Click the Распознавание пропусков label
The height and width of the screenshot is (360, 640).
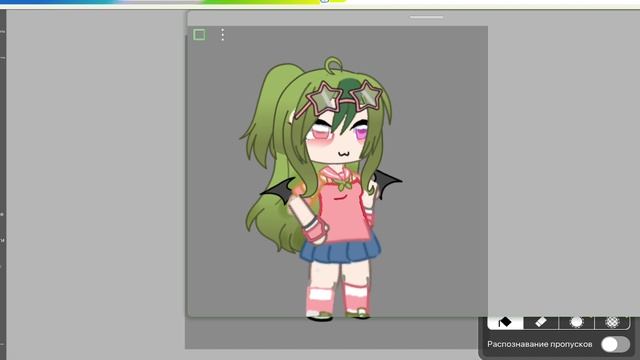point(540,344)
